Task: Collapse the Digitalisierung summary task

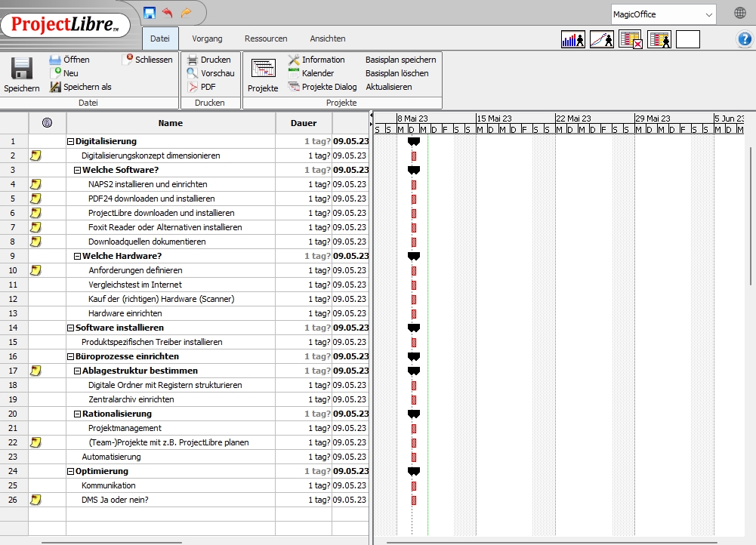Action: click(x=71, y=141)
